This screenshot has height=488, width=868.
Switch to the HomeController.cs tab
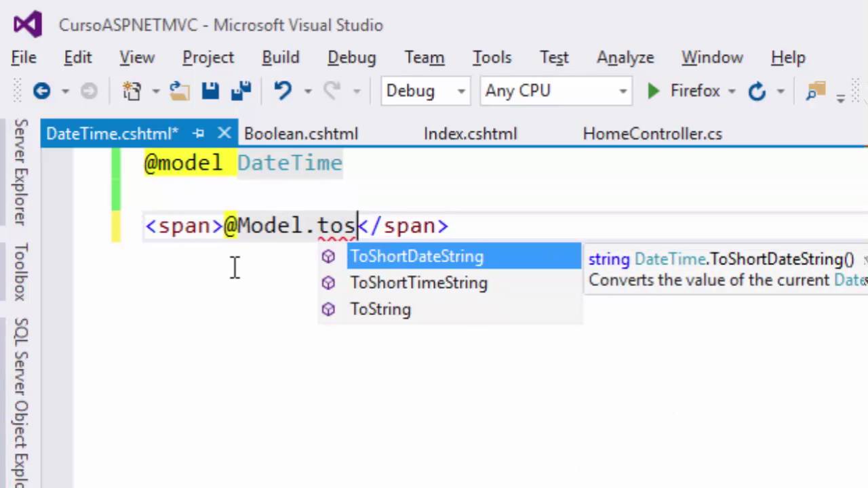(652, 134)
